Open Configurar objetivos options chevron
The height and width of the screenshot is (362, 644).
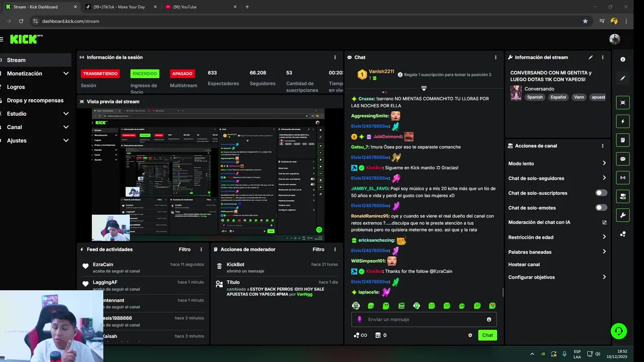604,277
